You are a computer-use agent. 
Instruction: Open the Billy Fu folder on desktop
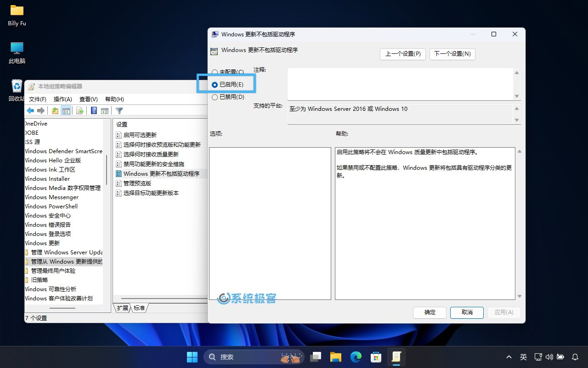tap(17, 15)
